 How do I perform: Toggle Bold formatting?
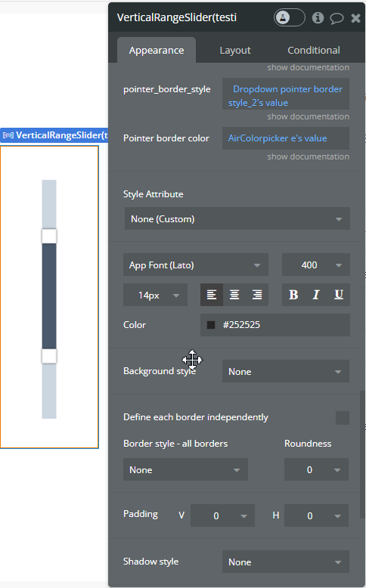[x=293, y=295]
